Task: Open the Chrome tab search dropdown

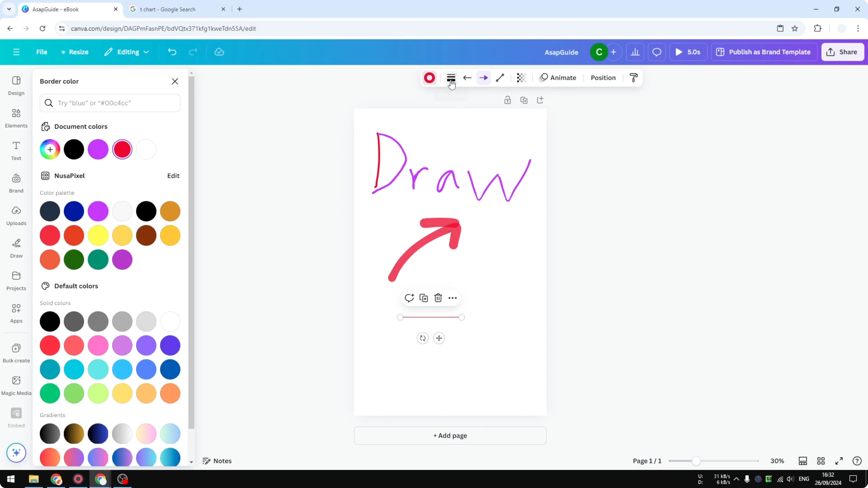Action: coord(9,9)
